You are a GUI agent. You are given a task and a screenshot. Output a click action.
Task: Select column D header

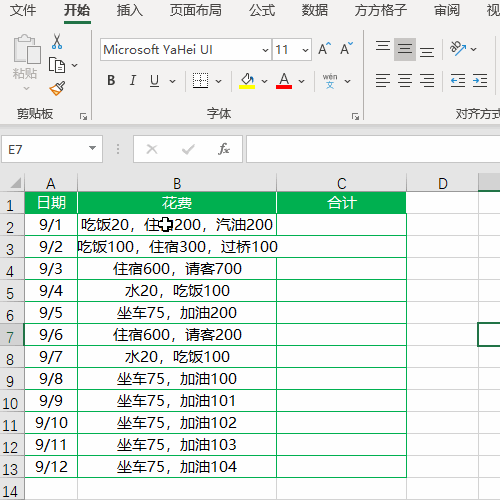pyautogui.click(x=443, y=183)
